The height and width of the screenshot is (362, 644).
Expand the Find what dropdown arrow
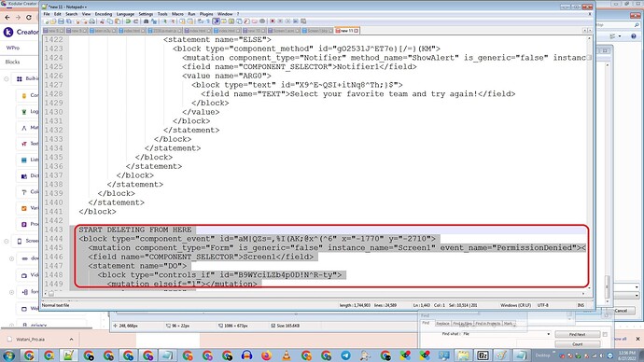coord(548,334)
